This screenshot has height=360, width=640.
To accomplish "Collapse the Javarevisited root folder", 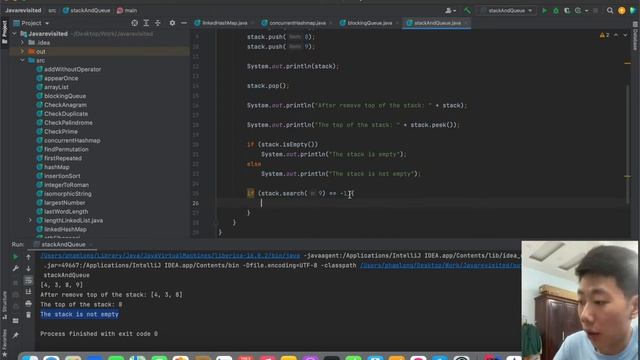I will point(15,34).
